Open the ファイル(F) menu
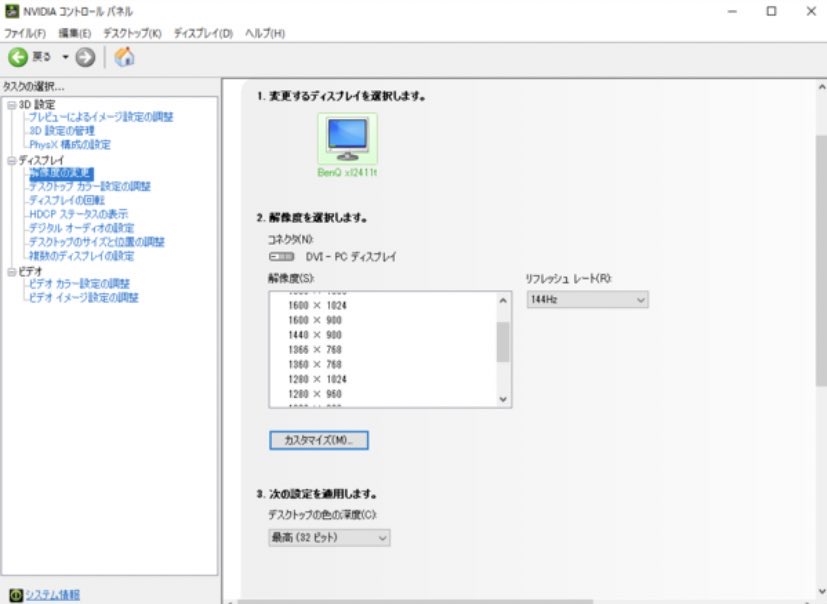The height and width of the screenshot is (604, 827). (25, 33)
